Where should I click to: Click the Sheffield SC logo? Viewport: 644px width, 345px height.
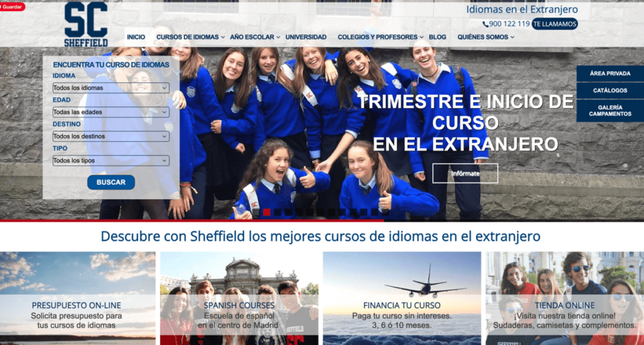tap(86, 25)
